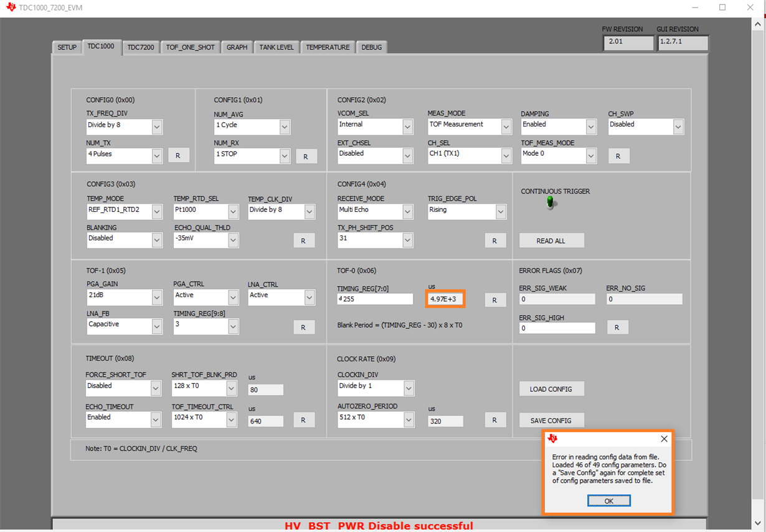Read ERROR FLAGS with its R button

[618, 327]
